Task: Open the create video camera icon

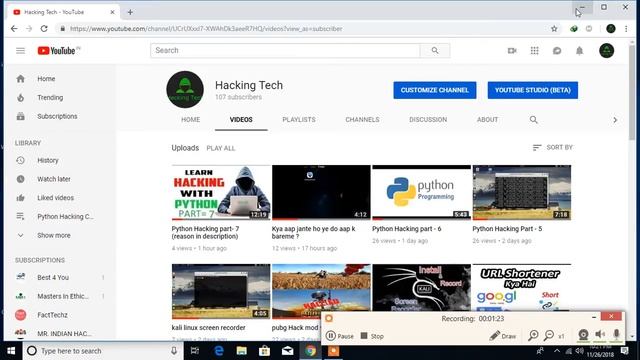Action: click(512, 51)
